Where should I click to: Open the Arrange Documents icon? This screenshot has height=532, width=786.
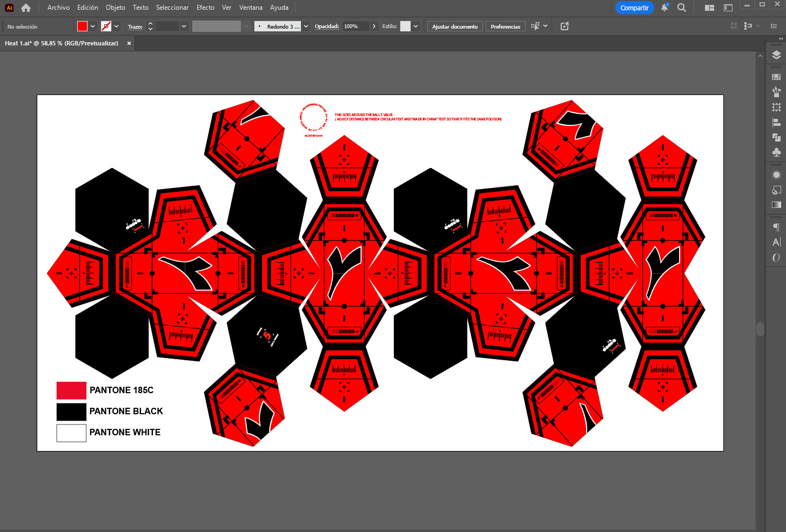tap(710, 8)
